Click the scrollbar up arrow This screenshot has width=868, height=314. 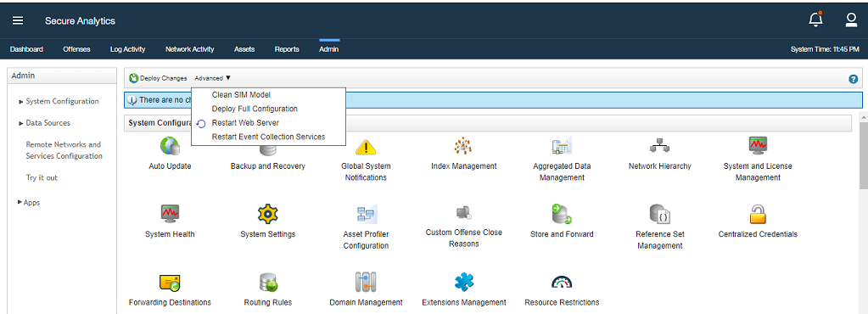[863, 117]
